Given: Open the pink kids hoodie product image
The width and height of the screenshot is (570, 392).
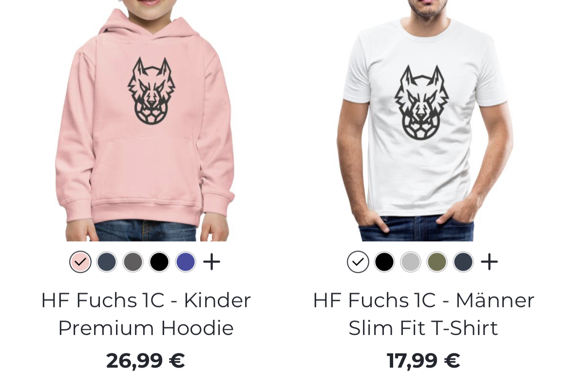Looking at the screenshot, I should (145, 121).
